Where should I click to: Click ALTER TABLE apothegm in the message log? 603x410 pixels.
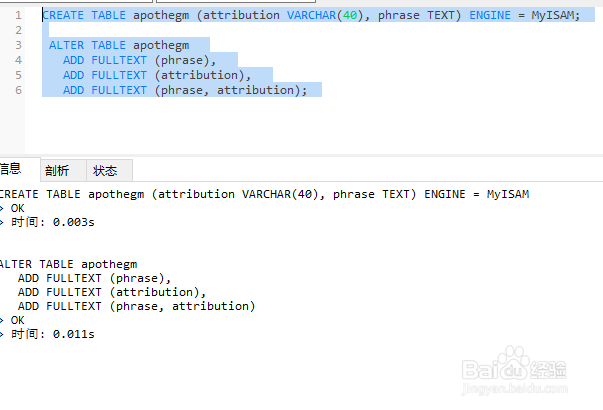click(68, 264)
